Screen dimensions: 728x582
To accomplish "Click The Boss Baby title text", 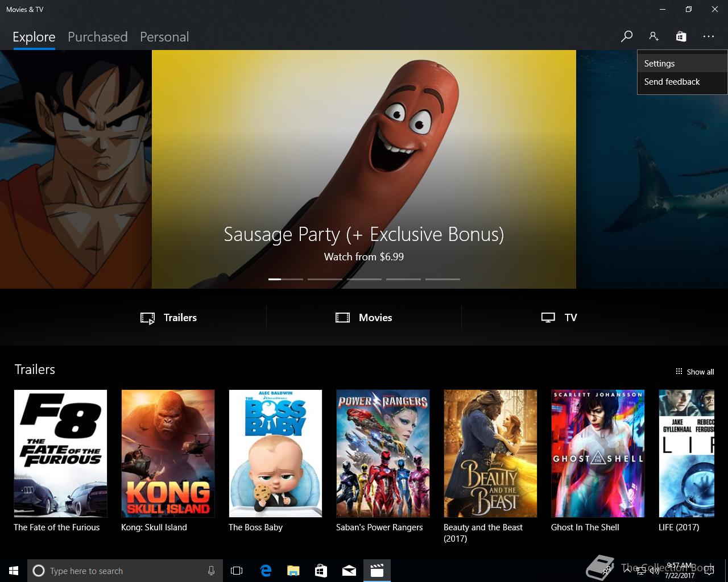I will [255, 527].
